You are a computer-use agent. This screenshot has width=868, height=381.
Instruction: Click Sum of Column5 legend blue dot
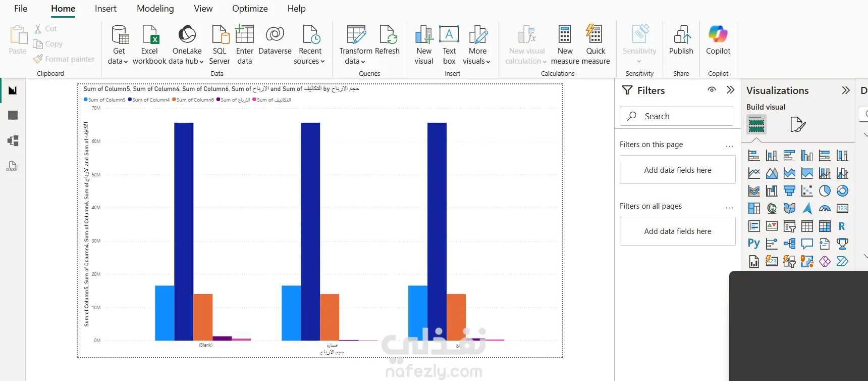tap(86, 100)
